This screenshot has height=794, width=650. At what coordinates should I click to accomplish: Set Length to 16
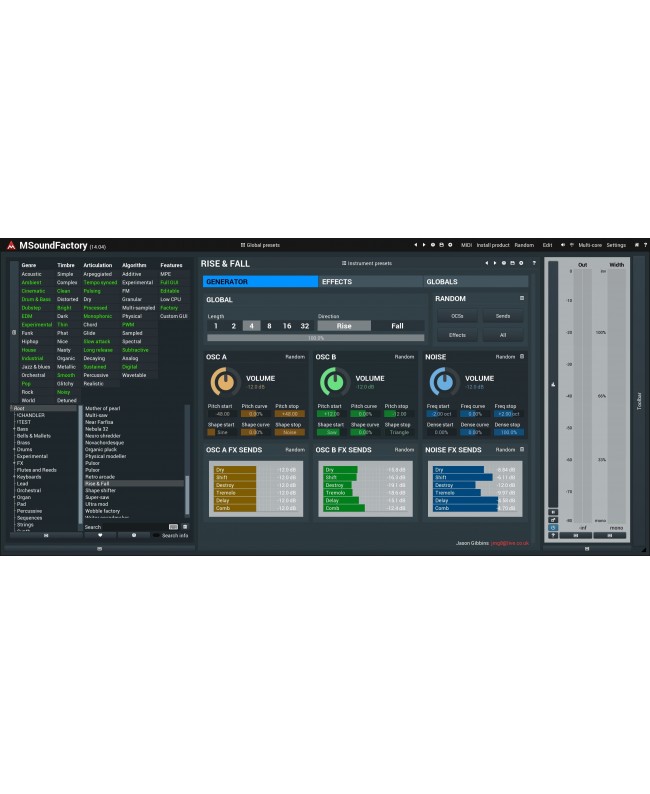[x=287, y=326]
